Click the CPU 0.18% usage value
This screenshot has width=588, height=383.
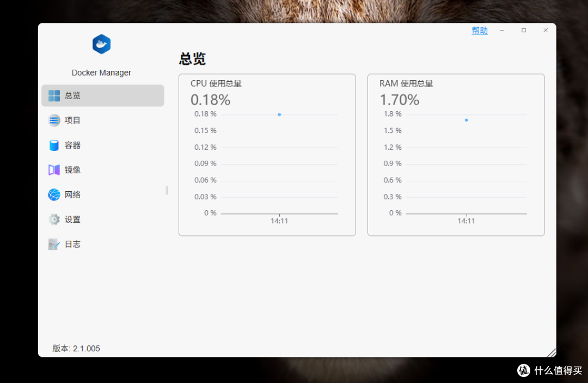pos(210,100)
